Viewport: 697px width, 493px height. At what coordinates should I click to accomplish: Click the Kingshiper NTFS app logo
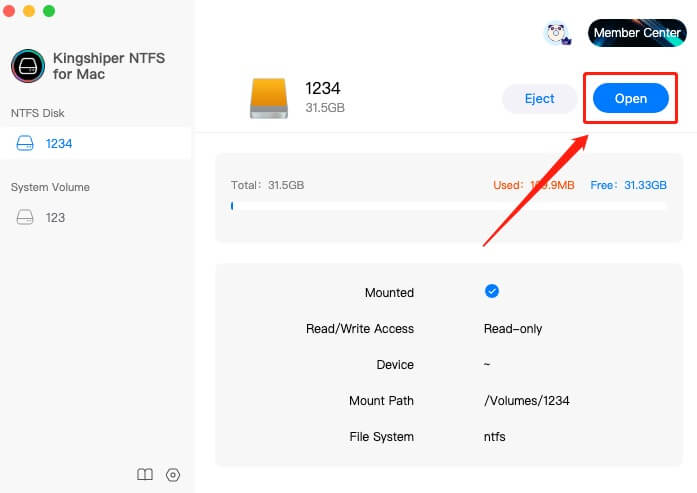click(x=28, y=66)
